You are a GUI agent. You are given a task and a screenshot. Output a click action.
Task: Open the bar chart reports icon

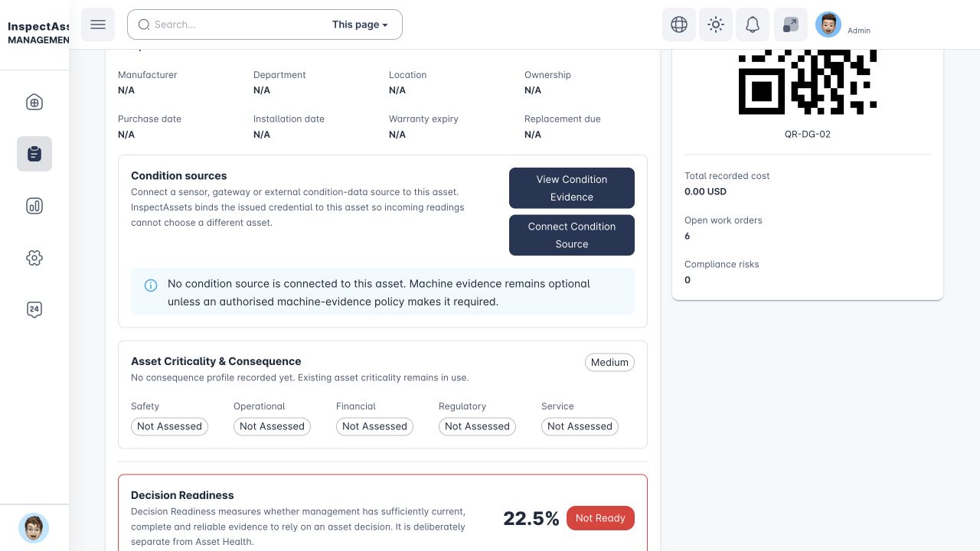click(34, 206)
